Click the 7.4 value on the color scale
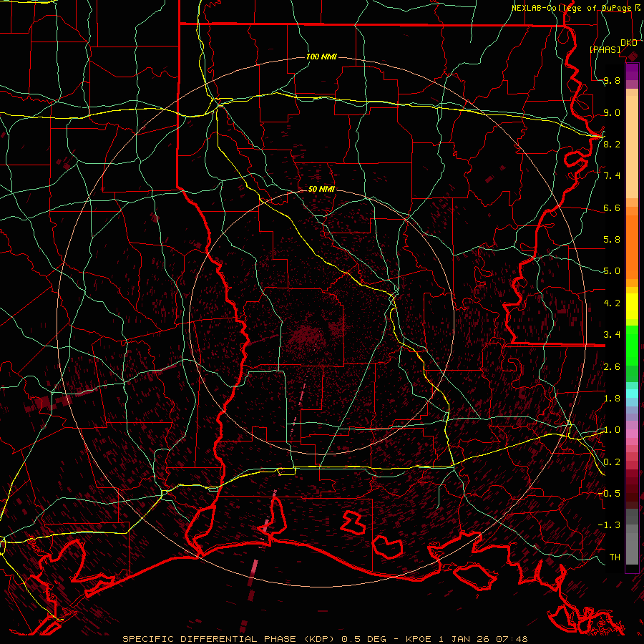The image size is (644, 644). (x=612, y=176)
